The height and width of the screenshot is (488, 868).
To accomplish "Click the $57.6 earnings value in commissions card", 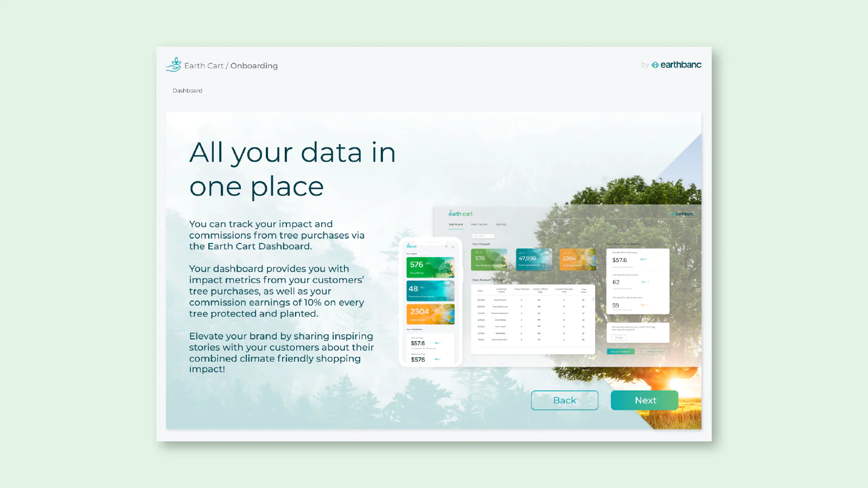I will tap(620, 260).
